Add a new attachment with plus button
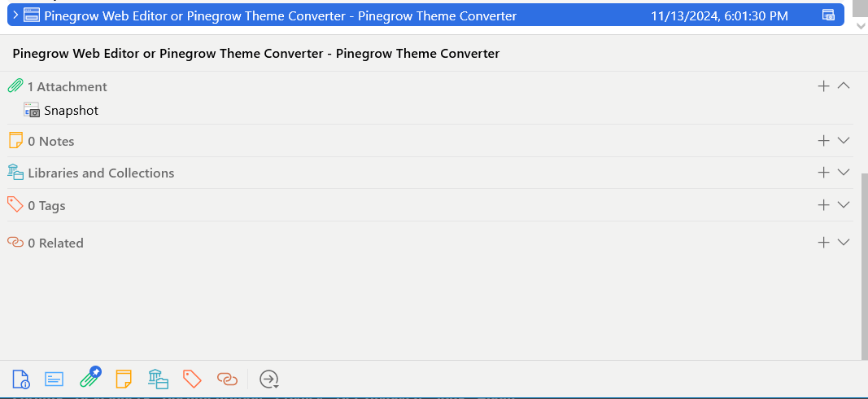Viewport: 868px width, 399px height. pos(824,85)
